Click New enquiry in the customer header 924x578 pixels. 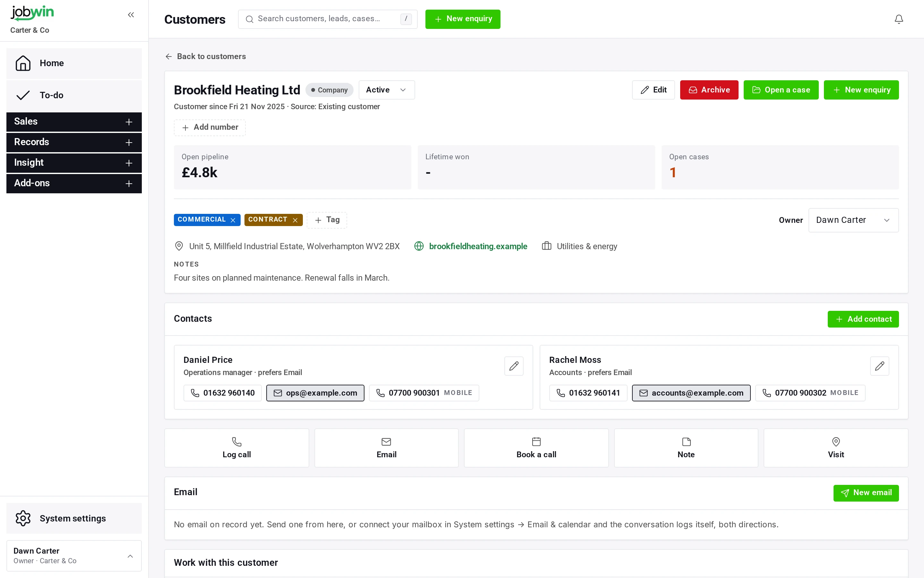click(861, 90)
